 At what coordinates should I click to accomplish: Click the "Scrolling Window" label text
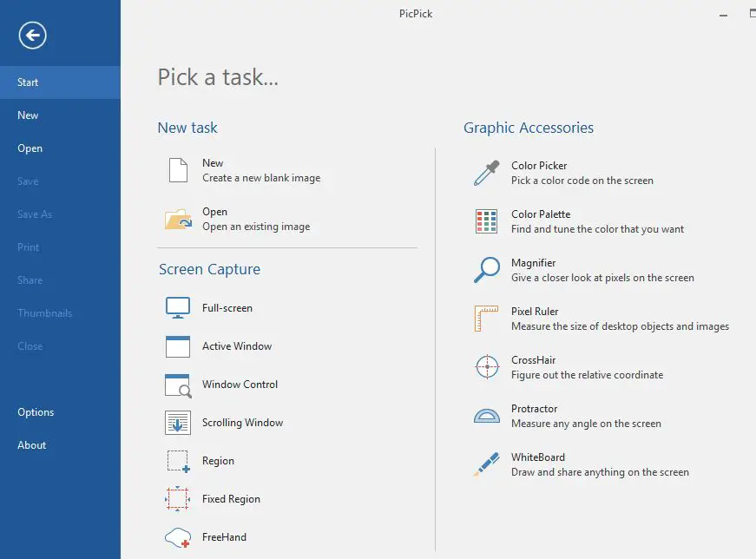point(242,423)
